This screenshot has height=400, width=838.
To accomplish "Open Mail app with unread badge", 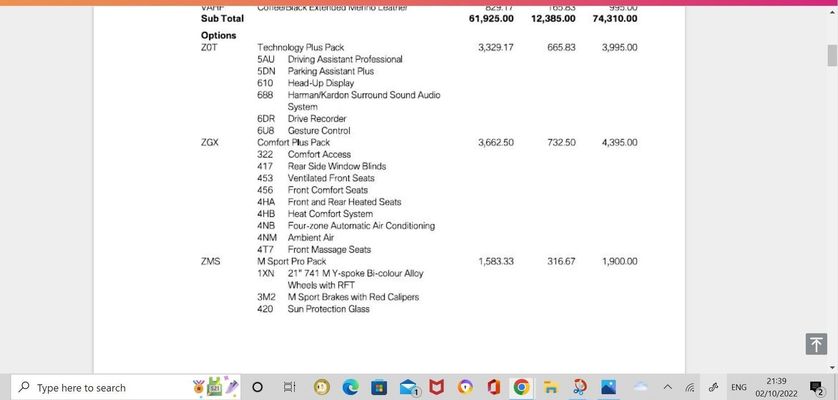I will click(x=409, y=387).
